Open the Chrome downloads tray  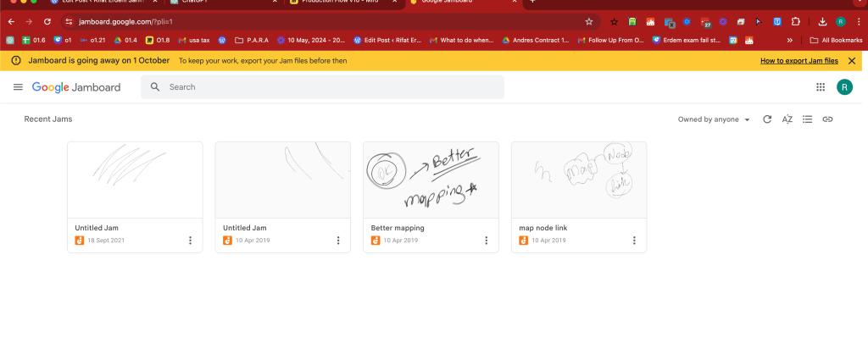point(822,21)
